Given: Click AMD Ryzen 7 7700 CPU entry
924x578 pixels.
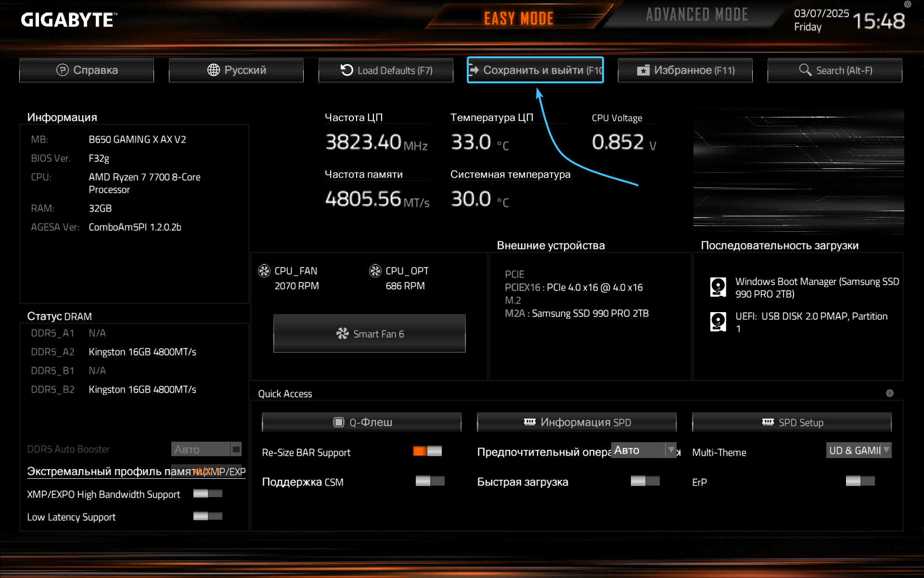Looking at the screenshot, I should pos(144,184).
